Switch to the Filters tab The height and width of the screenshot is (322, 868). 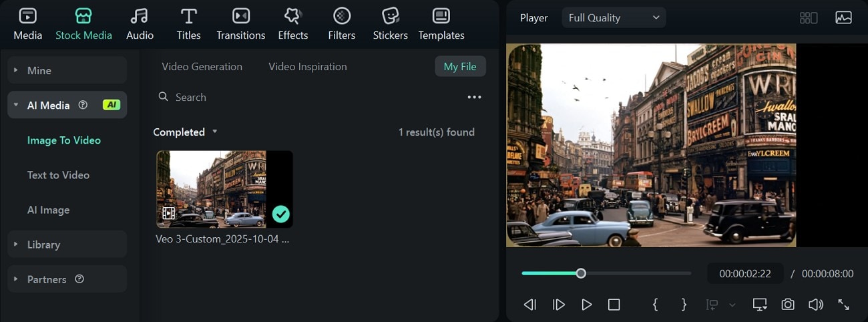click(x=342, y=24)
